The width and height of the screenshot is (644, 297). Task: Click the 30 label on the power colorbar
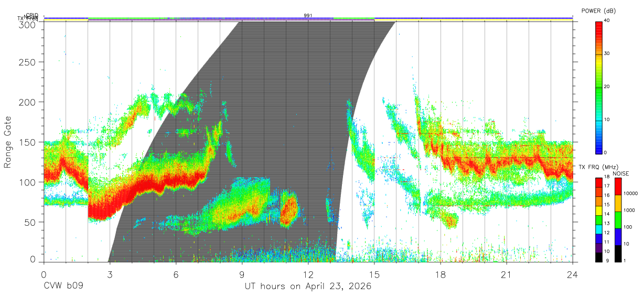point(607,54)
